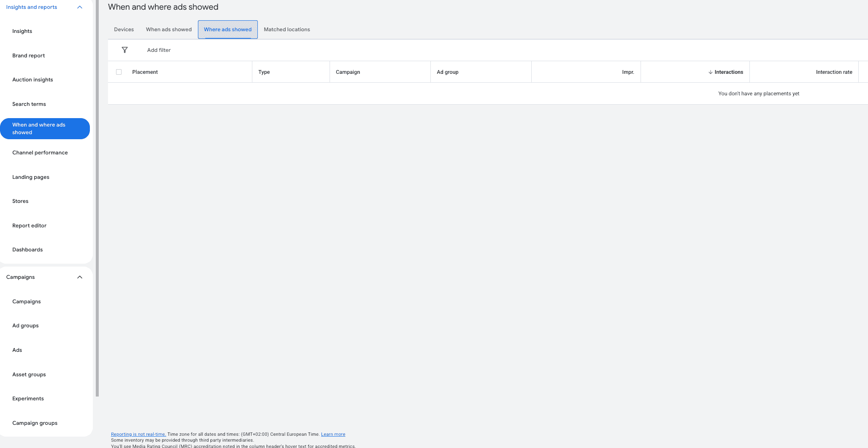Open the Reporting is not real-time link

pyautogui.click(x=138, y=434)
